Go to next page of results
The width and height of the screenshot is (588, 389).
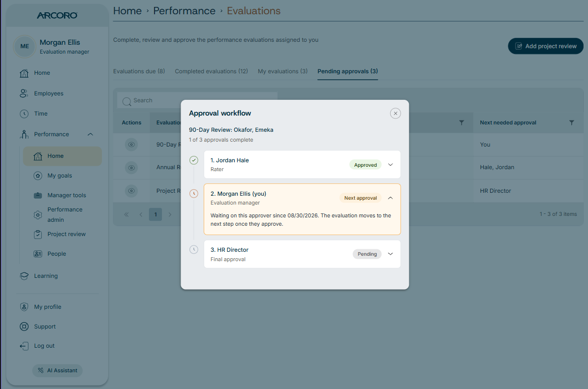pyautogui.click(x=170, y=215)
